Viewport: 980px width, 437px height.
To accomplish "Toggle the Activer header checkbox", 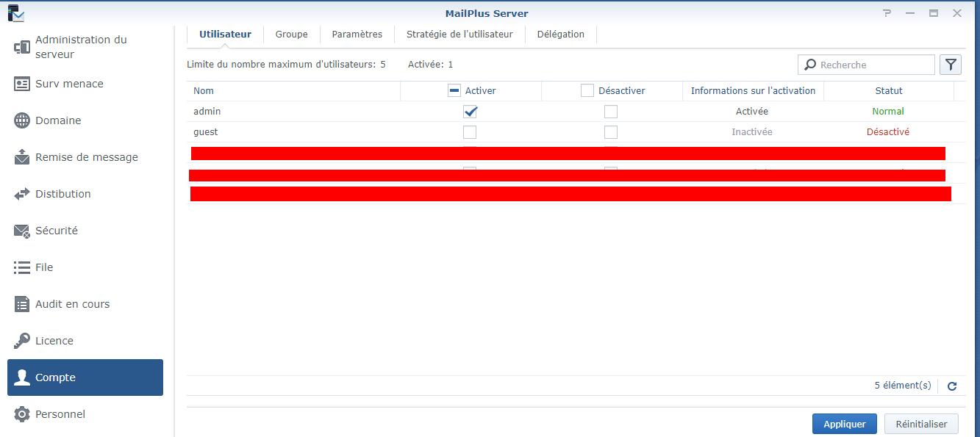I will 454,90.
